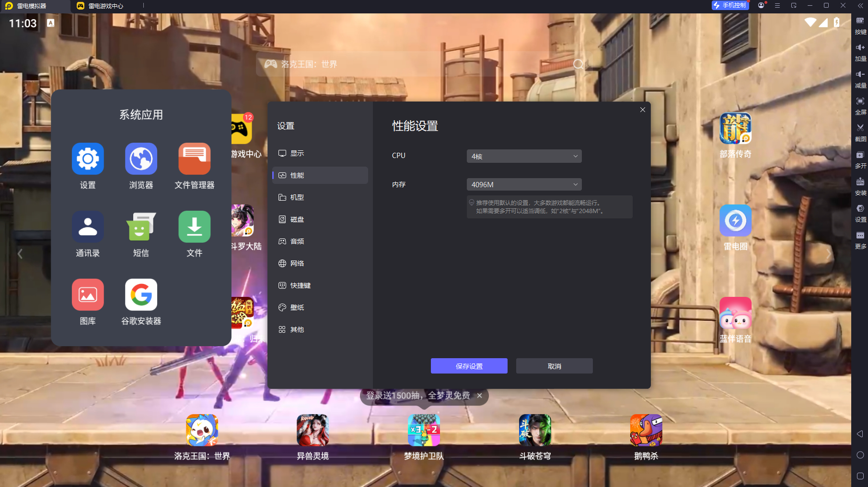Switch to the 雷电游戏中心 tab
This screenshot has height=487, width=868.
click(x=101, y=6)
